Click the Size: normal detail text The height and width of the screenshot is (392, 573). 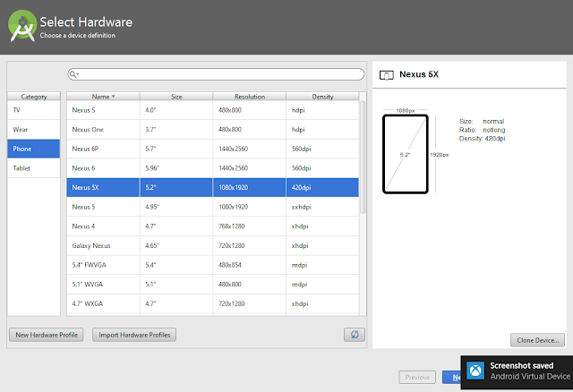[482, 122]
